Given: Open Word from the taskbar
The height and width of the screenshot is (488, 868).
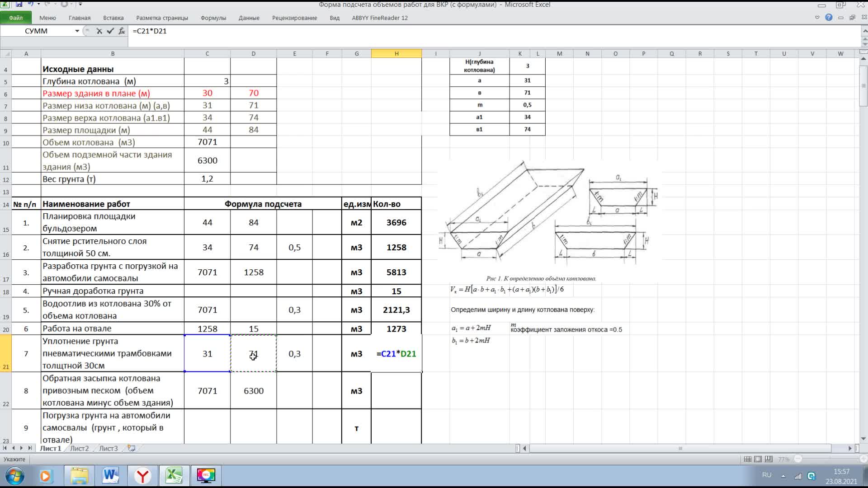Looking at the screenshot, I should (x=110, y=476).
